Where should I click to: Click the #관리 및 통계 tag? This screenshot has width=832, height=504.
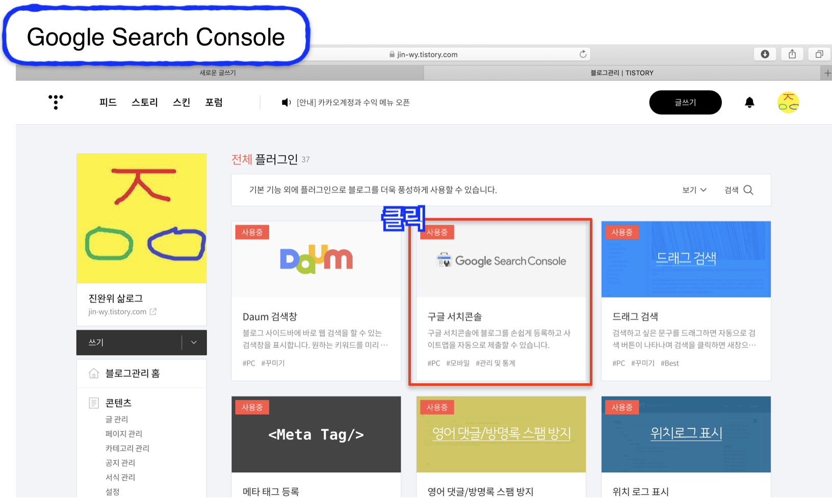tap(496, 363)
